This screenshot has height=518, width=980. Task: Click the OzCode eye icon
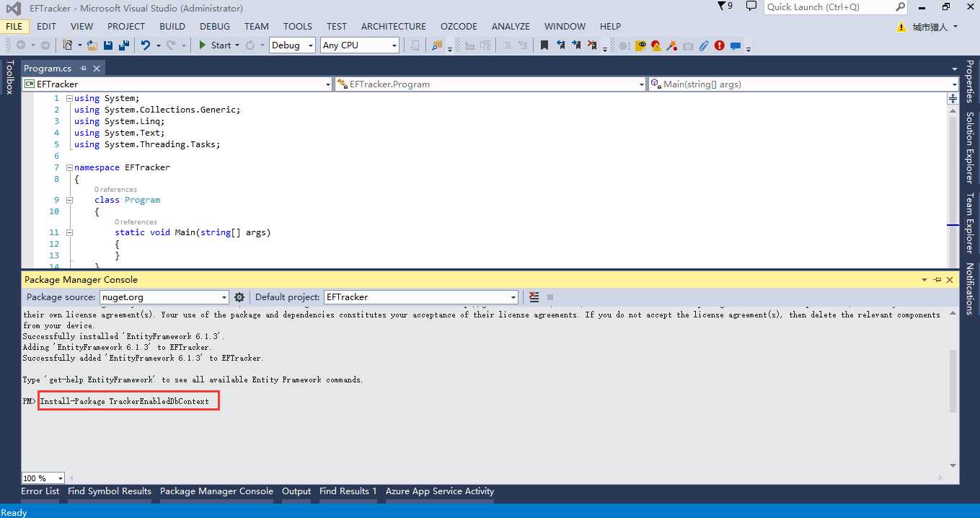(640, 45)
